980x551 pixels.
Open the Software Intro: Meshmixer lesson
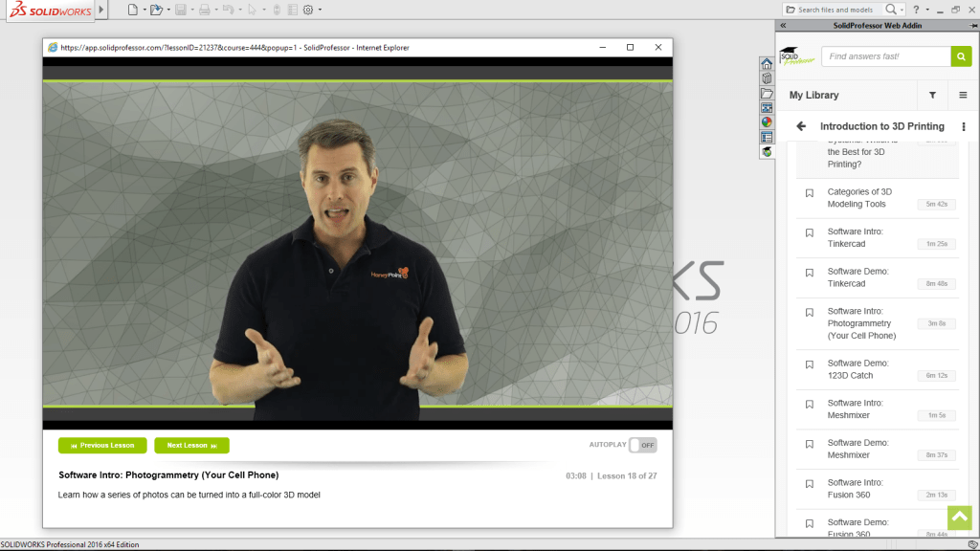tap(857, 408)
